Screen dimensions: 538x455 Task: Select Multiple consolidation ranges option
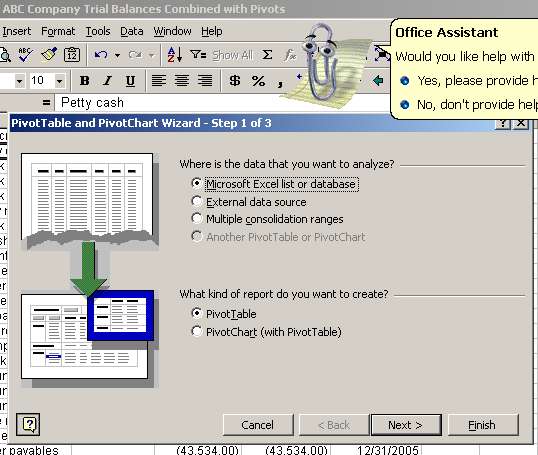click(268, 219)
